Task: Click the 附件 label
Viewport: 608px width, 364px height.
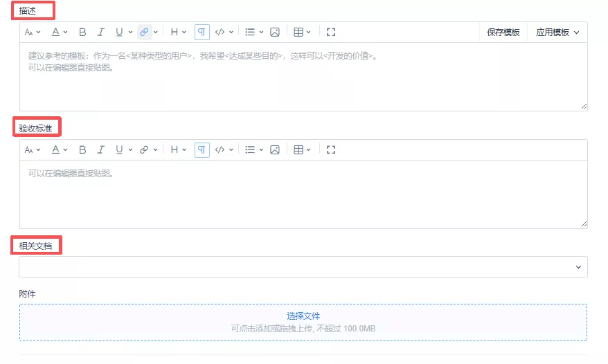Action: click(27, 294)
